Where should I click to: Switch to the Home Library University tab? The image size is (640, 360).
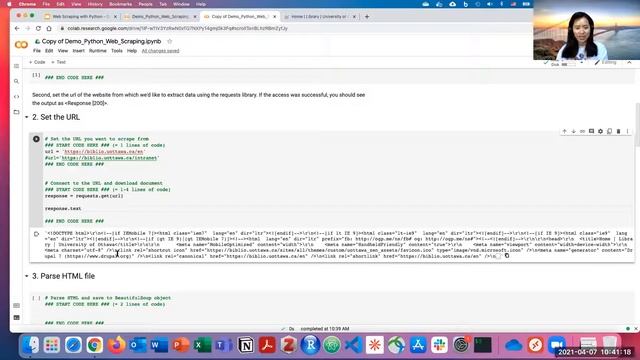point(319,17)
